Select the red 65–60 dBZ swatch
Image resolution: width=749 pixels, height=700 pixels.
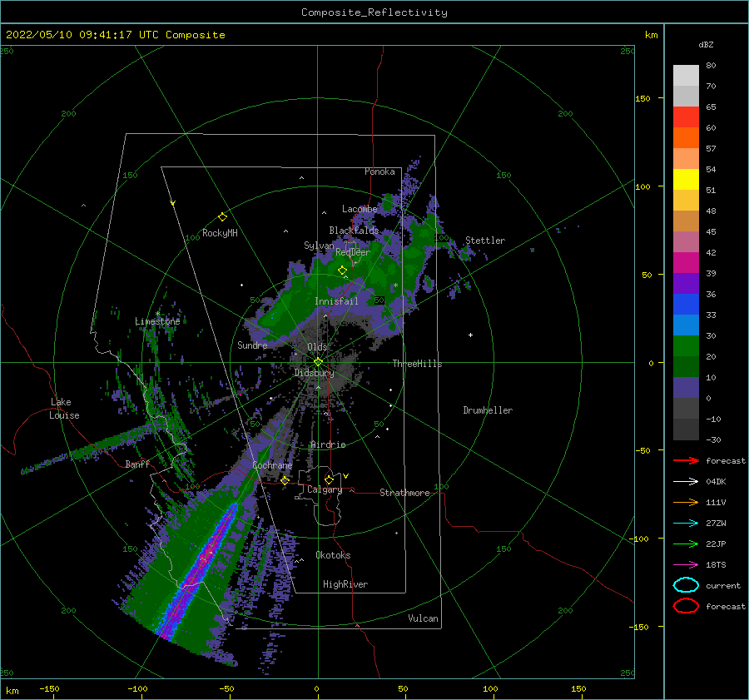tap(686, 117)
